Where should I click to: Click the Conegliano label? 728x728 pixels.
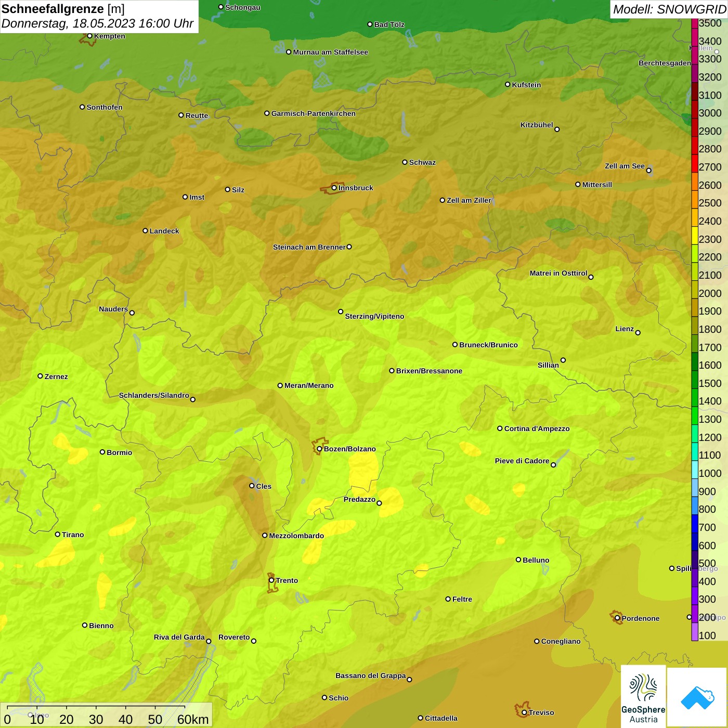click(561, 641)
